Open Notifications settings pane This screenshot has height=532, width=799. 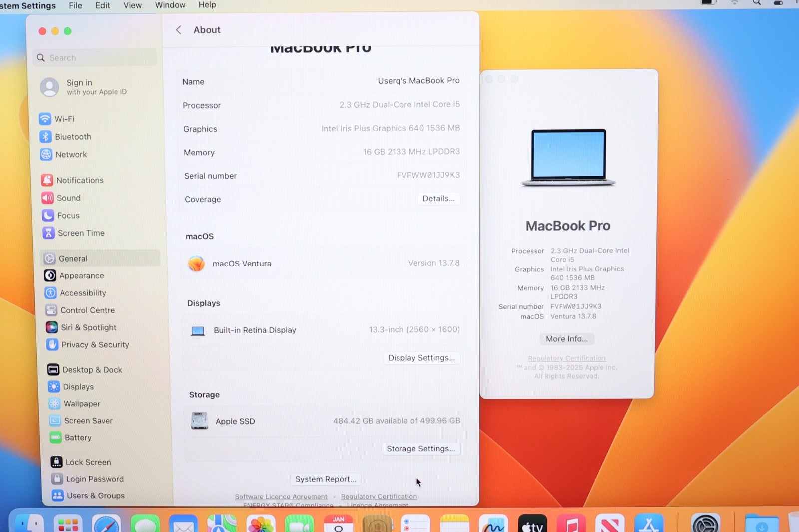[x=79, y=180]
